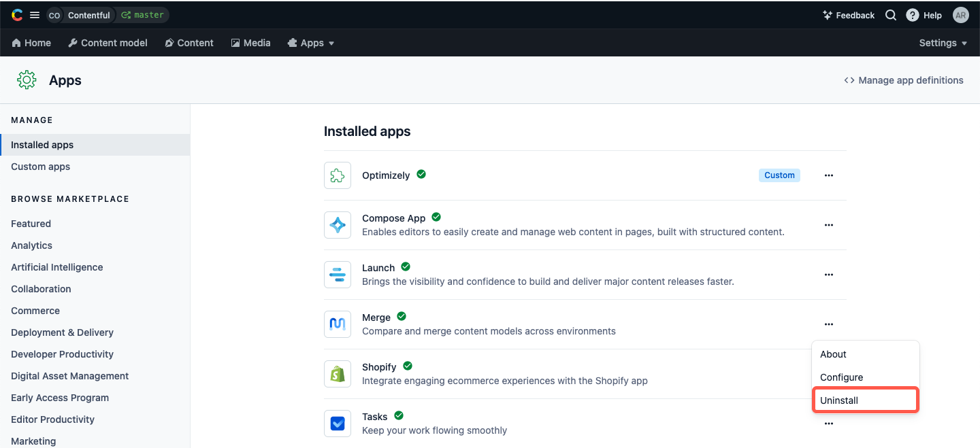980x448 pixels.
Task: Select About in context menu
Action: 866,354
